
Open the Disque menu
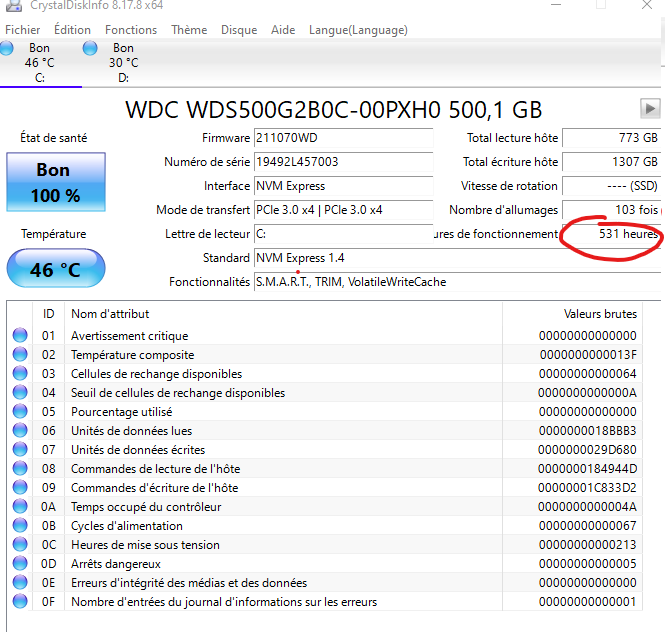239,30
